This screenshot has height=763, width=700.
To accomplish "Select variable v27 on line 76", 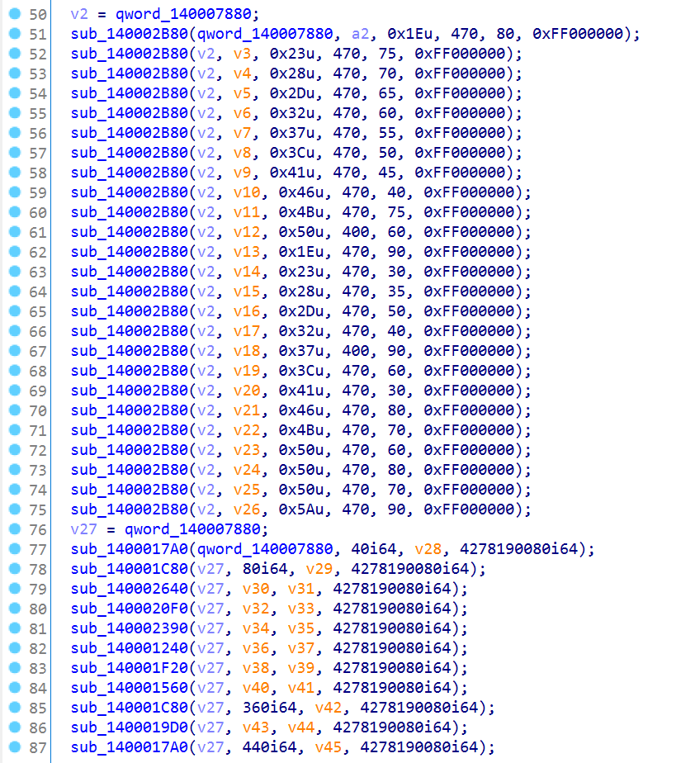I will 83,529.
